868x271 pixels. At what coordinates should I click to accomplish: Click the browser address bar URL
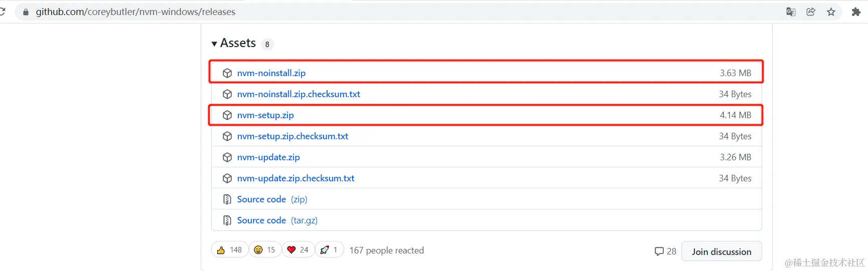[x=135, y=12]
